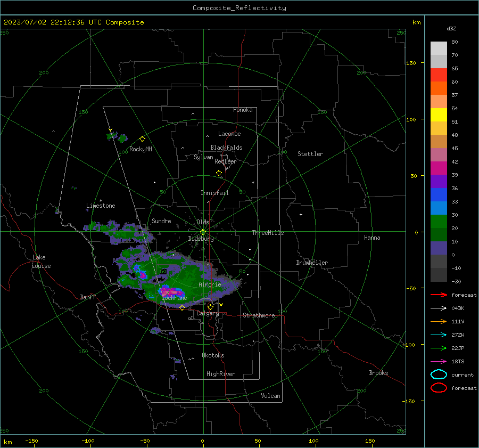Pick the green 22JP arrow icon
This screenshot has height=448, width=479.
coord(439,348)
